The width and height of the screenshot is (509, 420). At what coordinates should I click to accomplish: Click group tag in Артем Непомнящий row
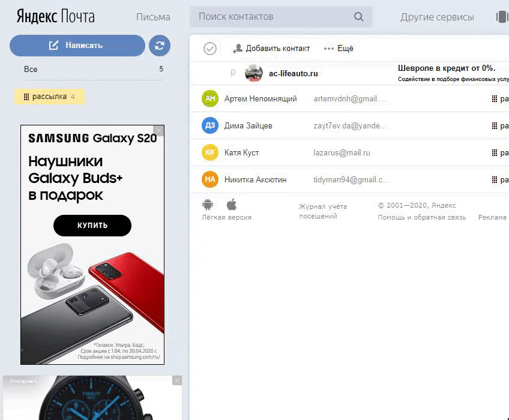(x=500, y=98)
